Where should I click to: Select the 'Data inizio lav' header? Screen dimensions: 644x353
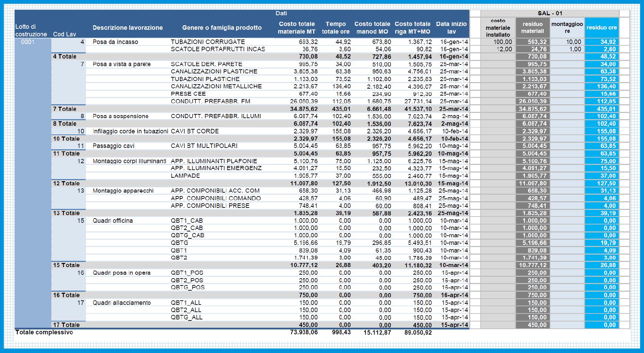tap(452, 28)
